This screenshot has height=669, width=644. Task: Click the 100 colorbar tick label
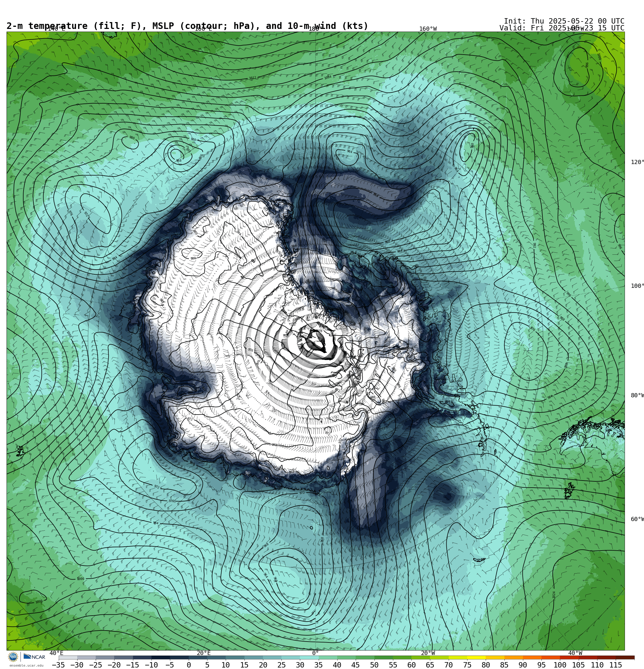click(x=560, y=665)
